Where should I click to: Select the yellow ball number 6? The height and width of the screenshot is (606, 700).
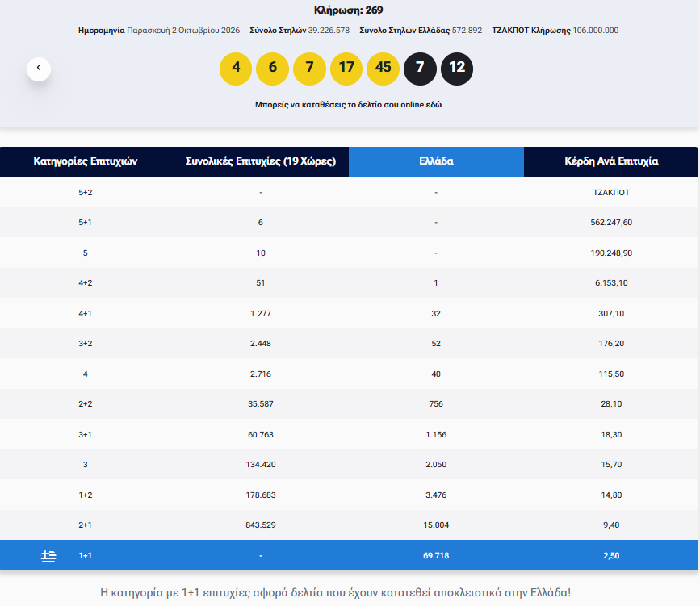click(x=272, y=69)
